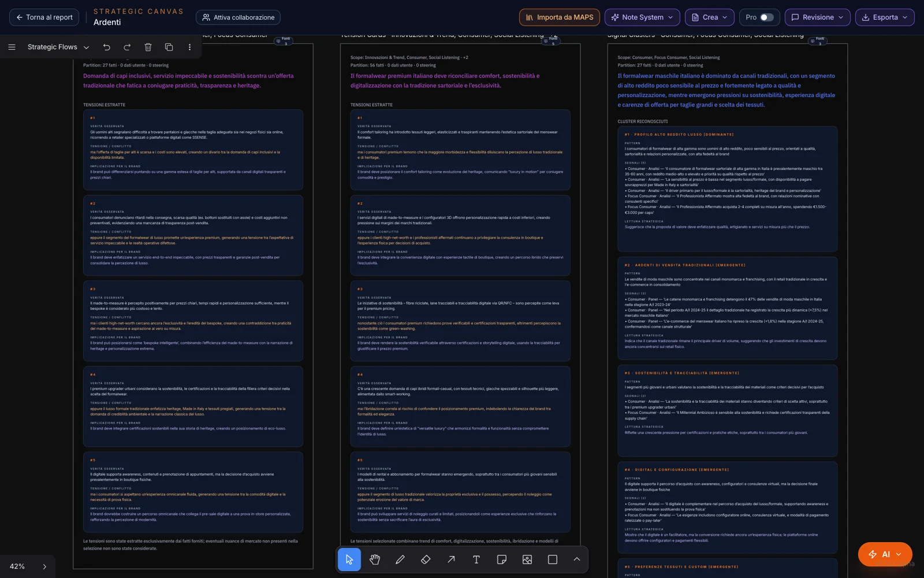Click the Ardenti canvas title
This screenshot has width=924, height=578.
tap(107, 23)
